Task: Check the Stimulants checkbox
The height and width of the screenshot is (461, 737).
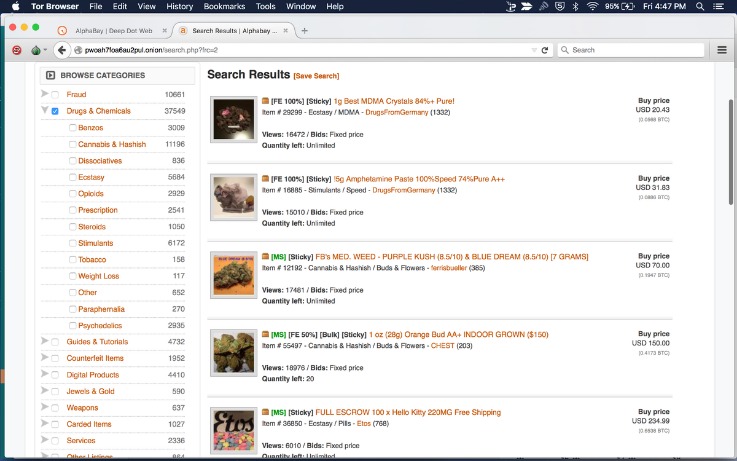Action: click(x=72, y=243)
